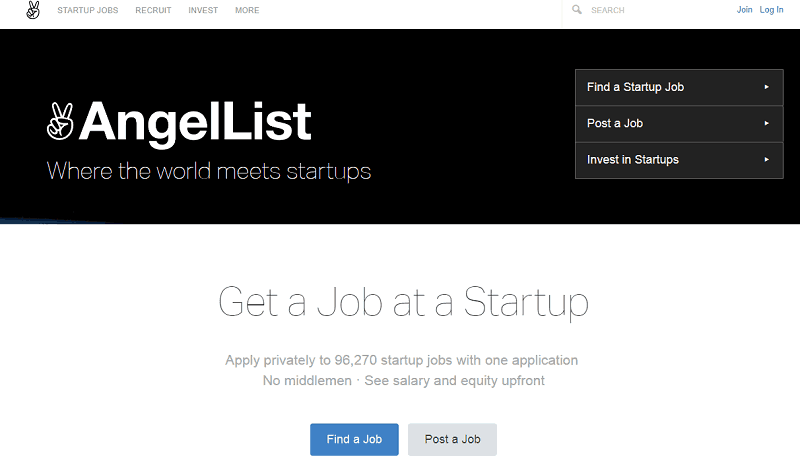Click the Join link
The width and height of the screenshot is (800, 467).
tap(744, 10)
